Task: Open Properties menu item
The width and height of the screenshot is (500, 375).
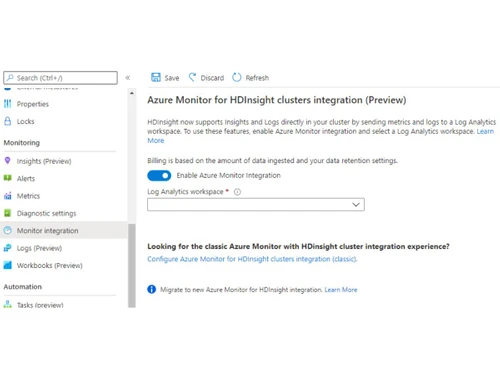Action: (33, 104)
